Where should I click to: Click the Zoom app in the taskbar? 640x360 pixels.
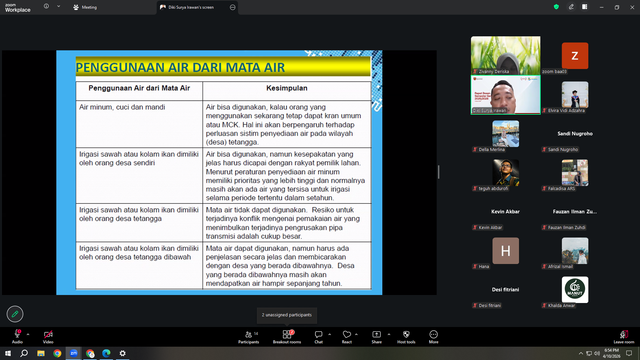click(73, 353)
